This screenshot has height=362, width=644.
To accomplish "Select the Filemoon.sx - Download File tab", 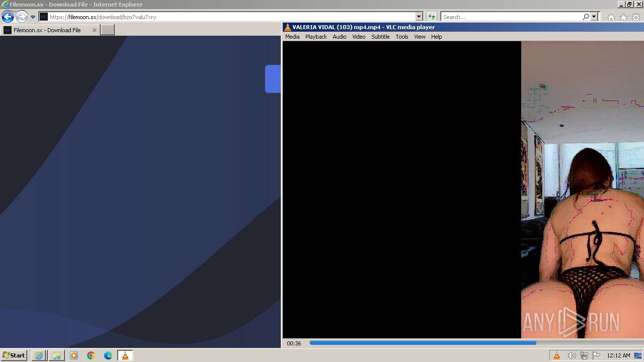I will (50, 30).
